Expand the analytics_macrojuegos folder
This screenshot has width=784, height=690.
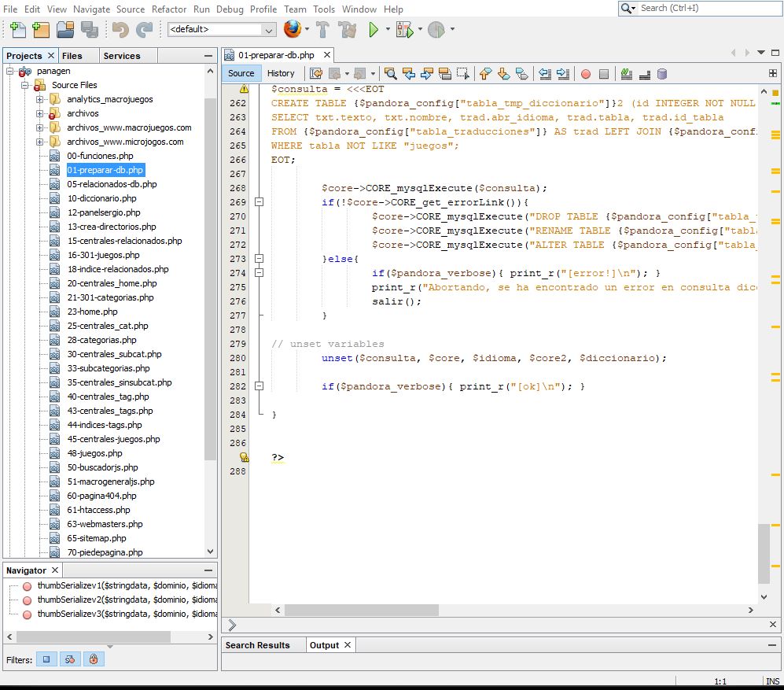pos(40,100)
